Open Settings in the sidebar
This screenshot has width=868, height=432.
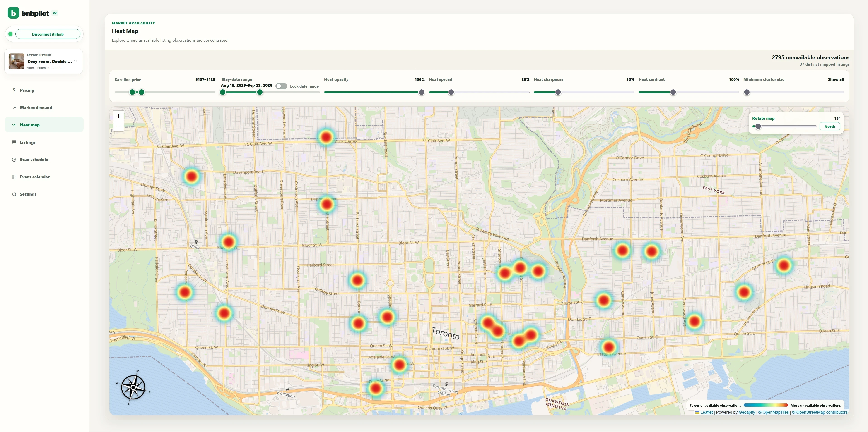(x=44, y=194)
